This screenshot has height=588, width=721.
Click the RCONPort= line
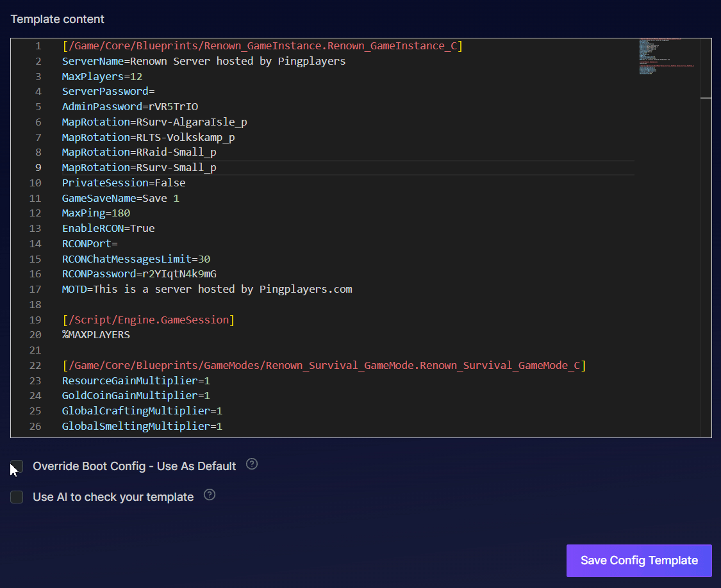90,244
